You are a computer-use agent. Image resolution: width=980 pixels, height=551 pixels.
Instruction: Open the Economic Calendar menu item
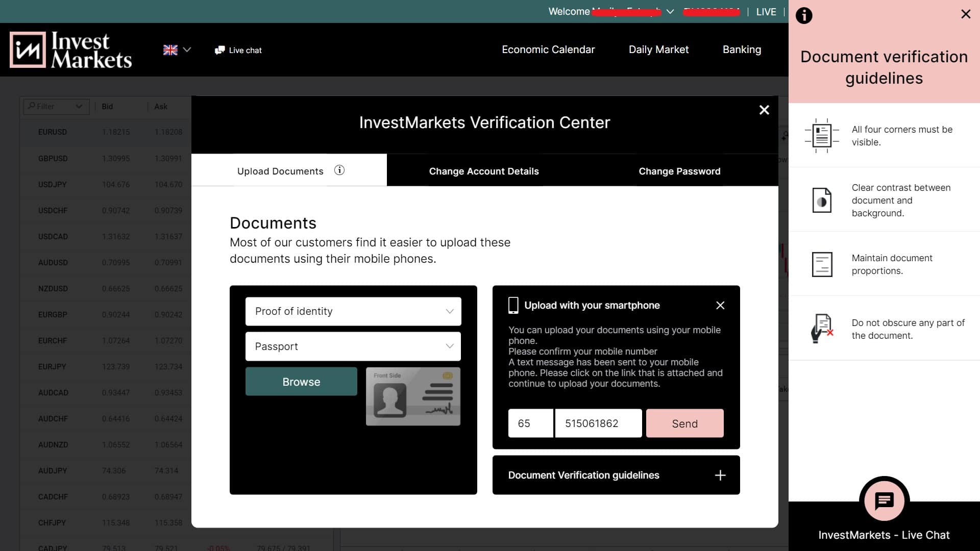click(548, 49)
